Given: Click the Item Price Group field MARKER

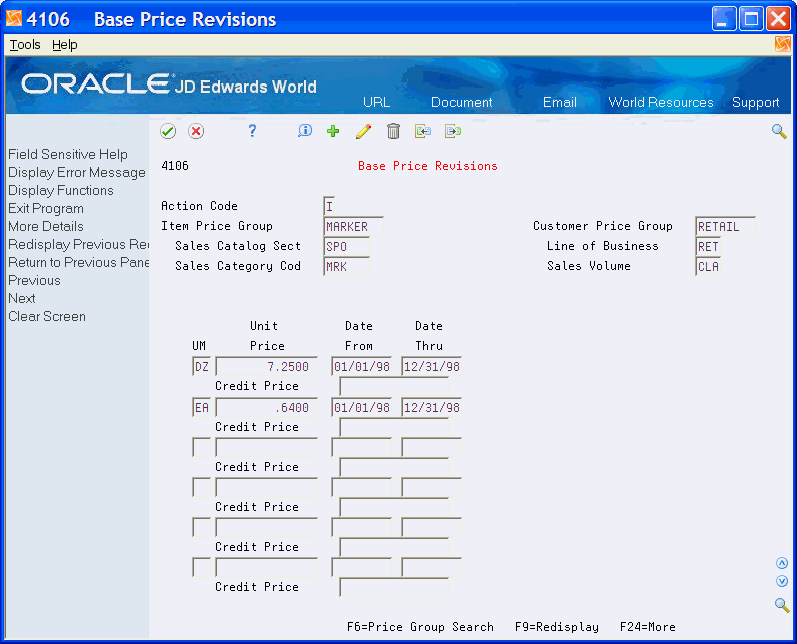Looking at the screenshot, I should [353, 226].
